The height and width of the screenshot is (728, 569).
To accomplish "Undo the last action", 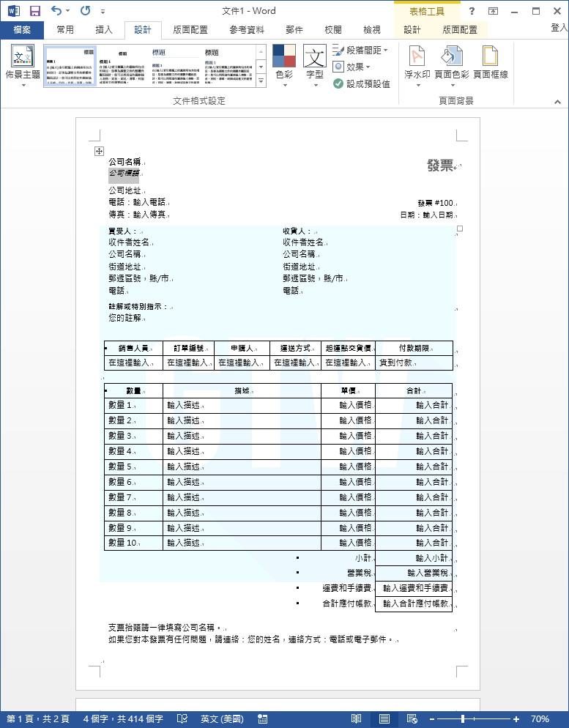I will tap(56, 10).
